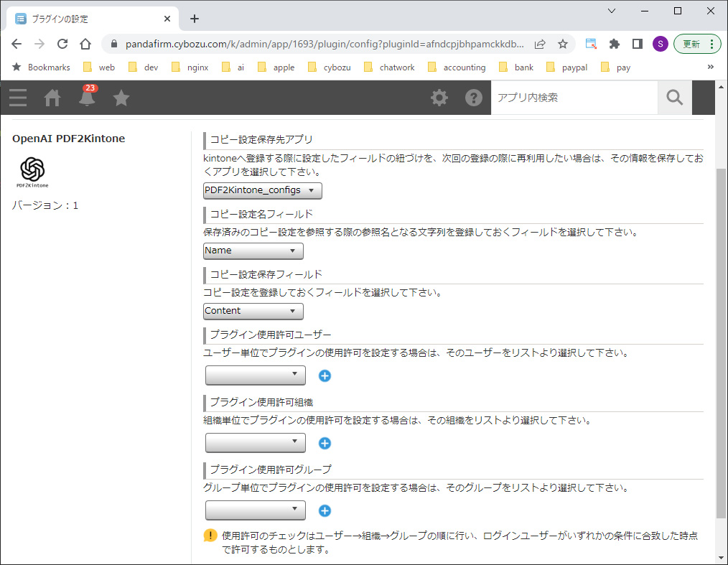Open the pay bookmarks folder

tap(616, 67)
